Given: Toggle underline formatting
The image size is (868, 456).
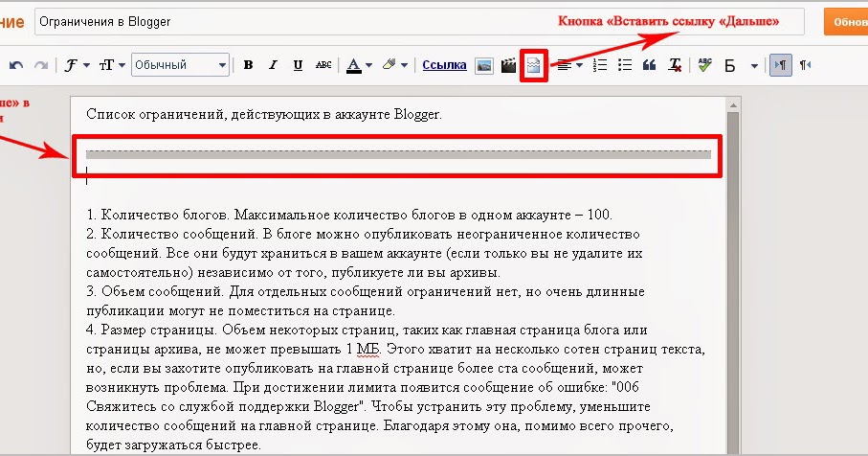Looking at the screenshot, I should pyautogui.click(x=298, y=65).
